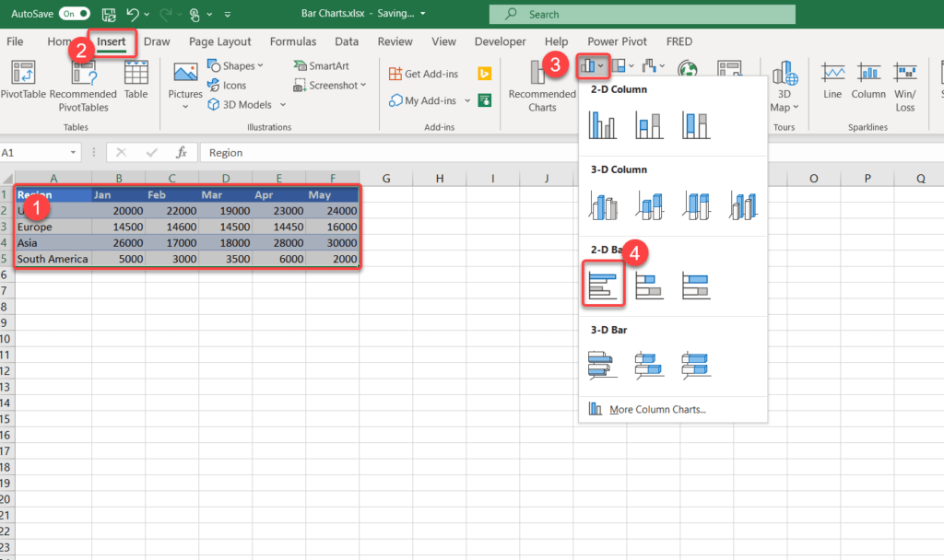Insert a 3D Model
Image resolution: width=944 pixels, height=560 pixels.
241,104
